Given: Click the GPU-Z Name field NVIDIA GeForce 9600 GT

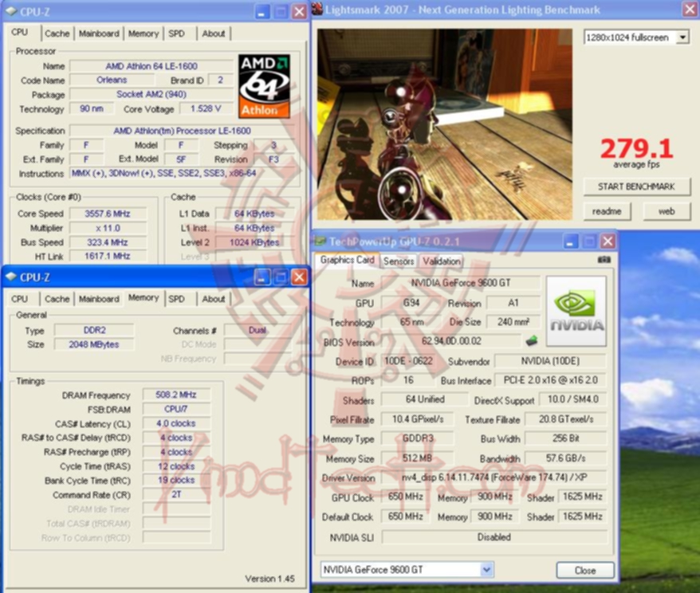Looking at the screenshot, I should [x=461, y=283].
